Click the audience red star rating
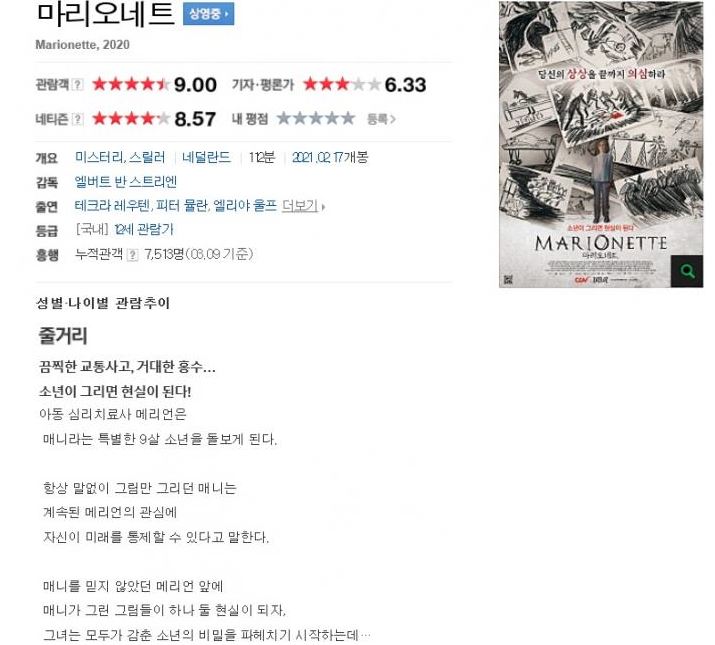715x645 pixels. [x=131, y=84]
